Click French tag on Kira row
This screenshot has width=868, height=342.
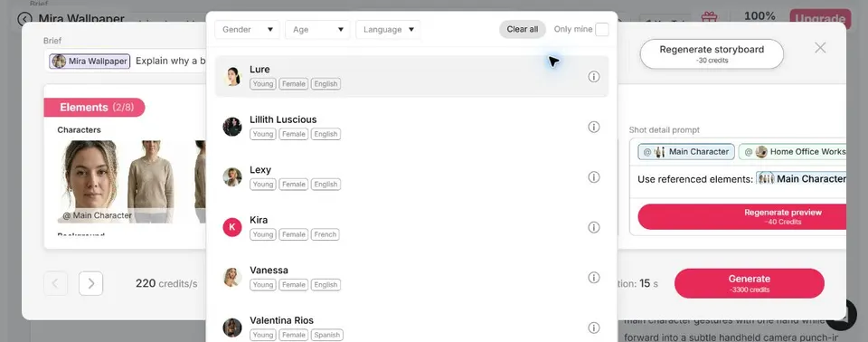pyautogui.click(x=325, y=234)
